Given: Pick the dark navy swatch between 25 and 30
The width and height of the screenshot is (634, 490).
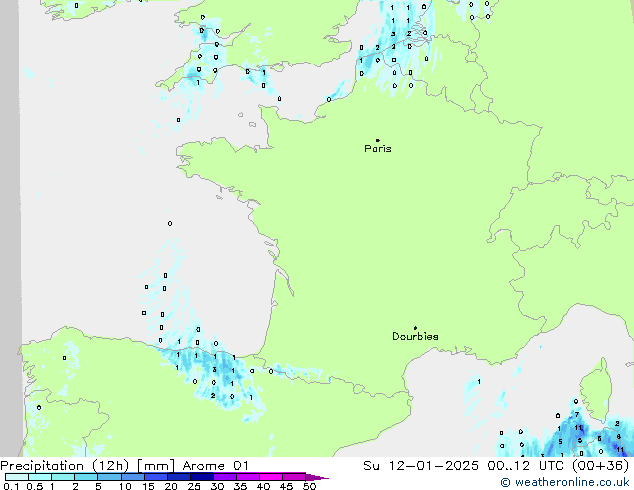Looking at the screenshot, I should pyautogui.click(x=202, y=477).
